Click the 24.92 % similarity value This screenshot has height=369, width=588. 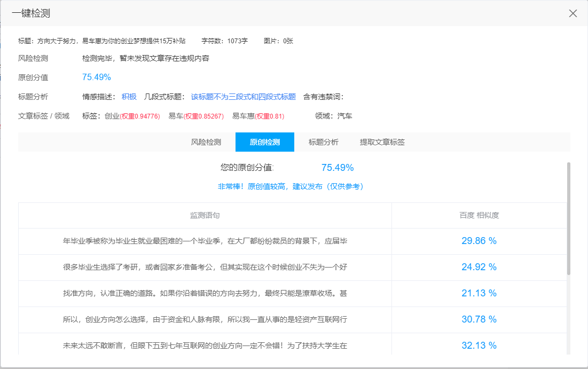tap(479, 267)
